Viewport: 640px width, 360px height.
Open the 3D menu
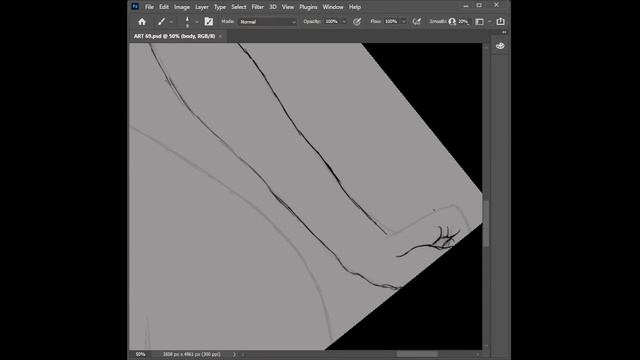(273, 7)
